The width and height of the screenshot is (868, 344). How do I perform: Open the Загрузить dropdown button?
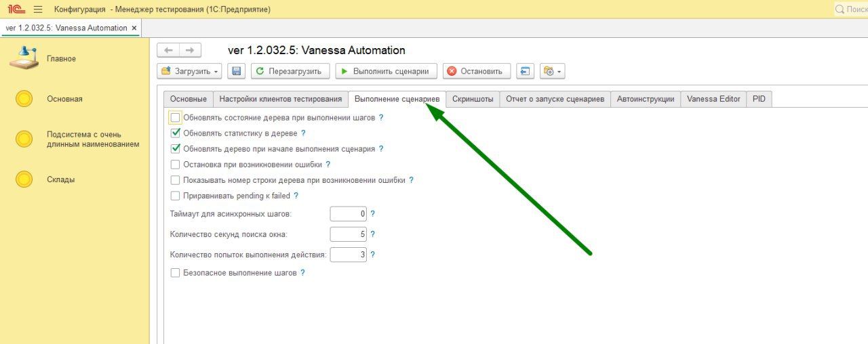click(189, 71)
